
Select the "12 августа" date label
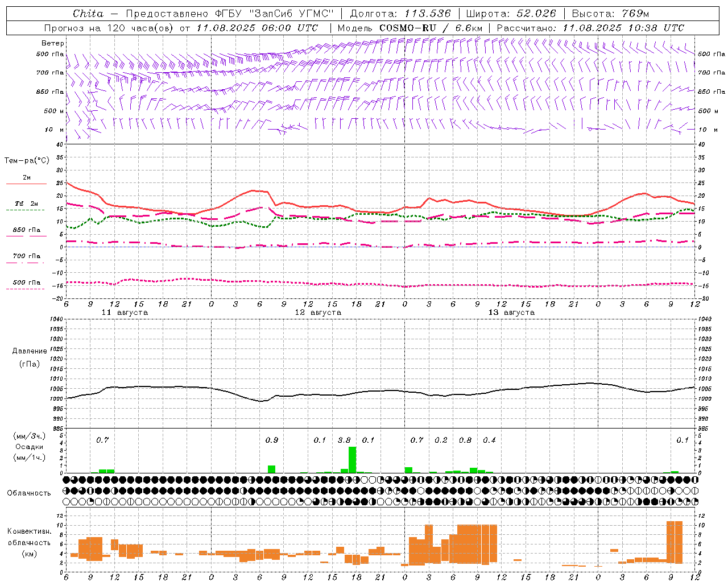click(x=318, y=313)
